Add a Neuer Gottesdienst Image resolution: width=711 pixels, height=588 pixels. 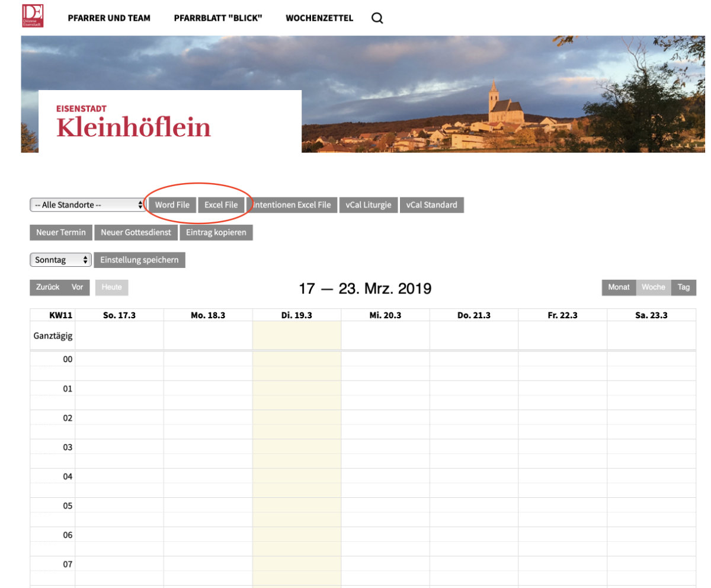click(x=136, y=232)
